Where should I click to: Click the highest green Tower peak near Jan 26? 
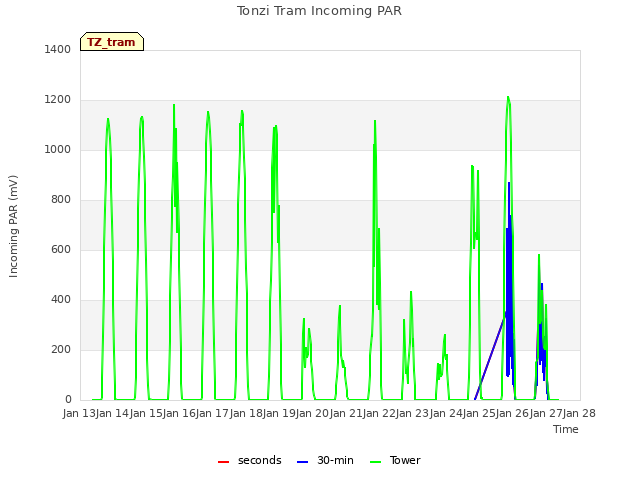508,97
